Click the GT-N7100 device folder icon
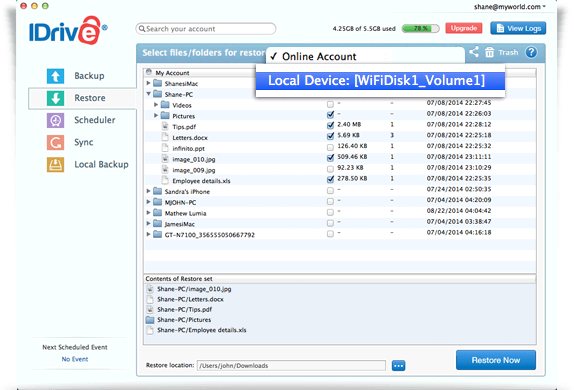The width and height of the screenshot is (574, 390). pos(157,234)
